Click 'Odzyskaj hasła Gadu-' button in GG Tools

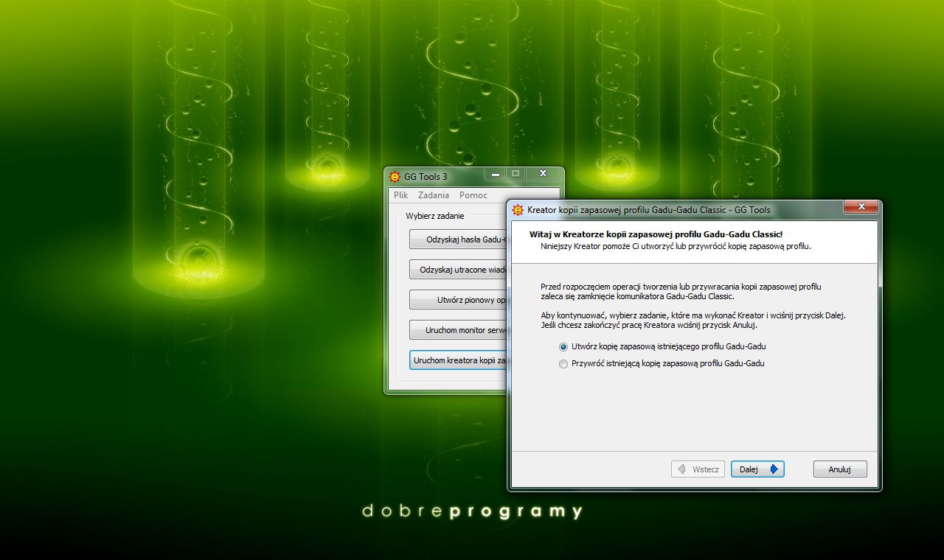coord(458,239)
